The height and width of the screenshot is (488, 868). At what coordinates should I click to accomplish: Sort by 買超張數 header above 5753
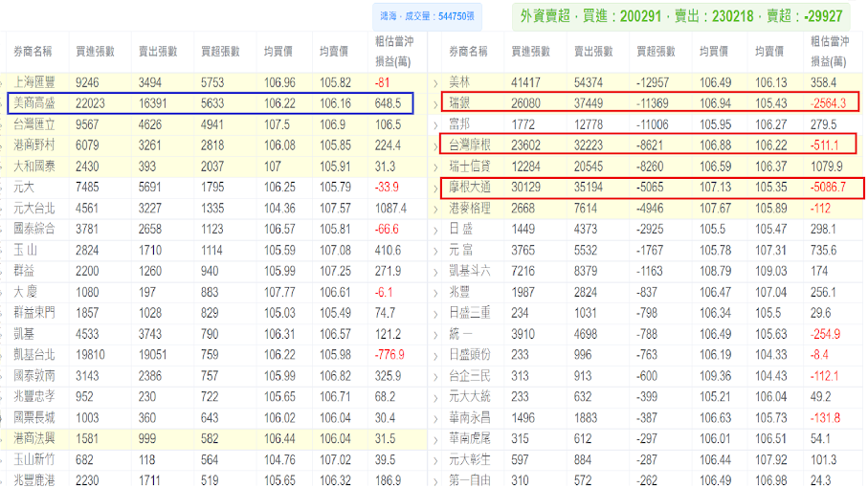(x=220, y=52)
